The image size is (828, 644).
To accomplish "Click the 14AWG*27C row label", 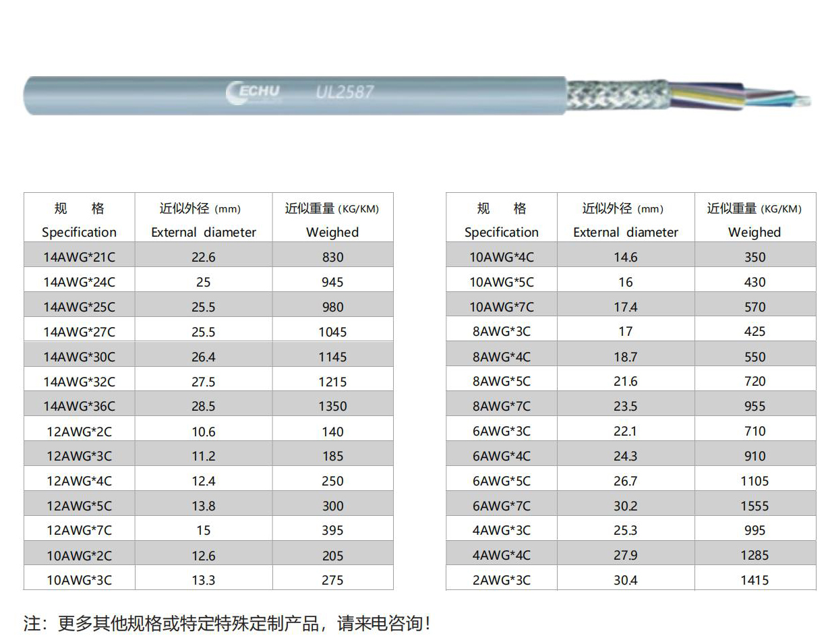I will tap(80, 332).
